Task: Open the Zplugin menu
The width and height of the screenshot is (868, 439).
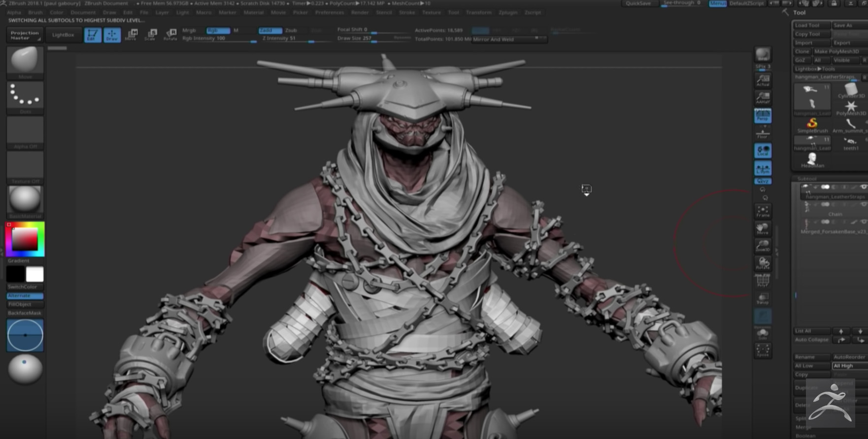Action: [508, 12]
